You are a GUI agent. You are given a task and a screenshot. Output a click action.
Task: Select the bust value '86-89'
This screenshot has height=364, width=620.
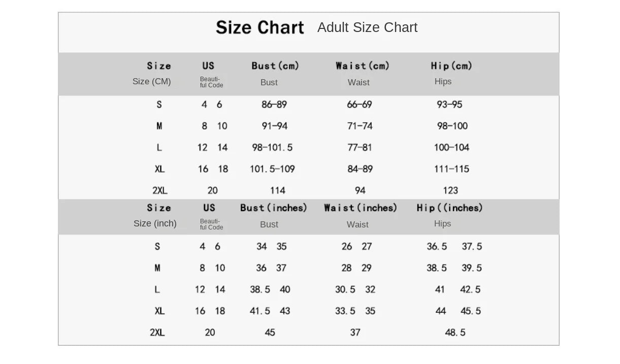click(274, 105)
